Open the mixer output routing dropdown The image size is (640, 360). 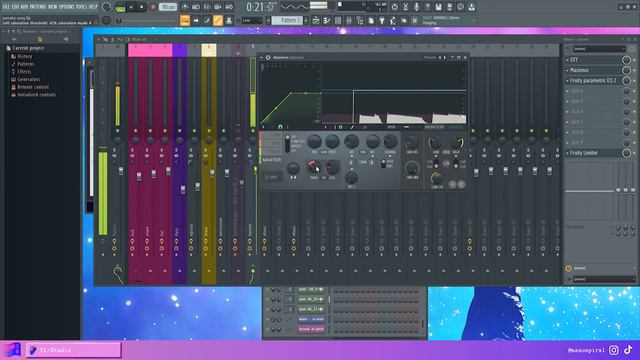(603, 279)
